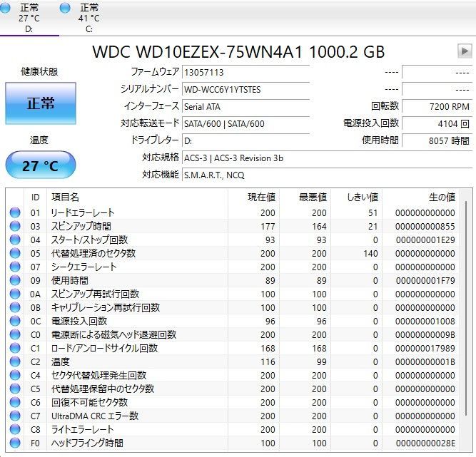Image resolution: width=476 pixels, height=457 pixels.
Task: Click the firmware field 13057113
Action: click(x=245, y=72)
